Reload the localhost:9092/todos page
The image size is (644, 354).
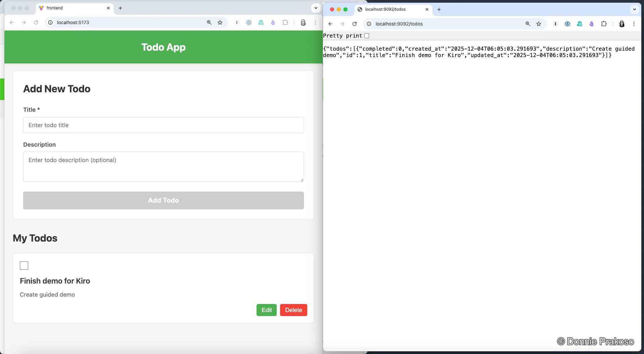[x=354, y=24]
